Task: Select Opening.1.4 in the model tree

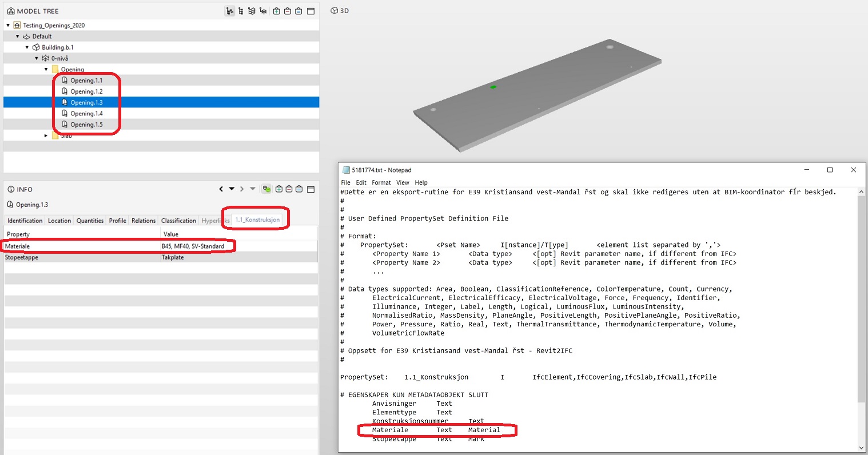Action: (87, 113)
